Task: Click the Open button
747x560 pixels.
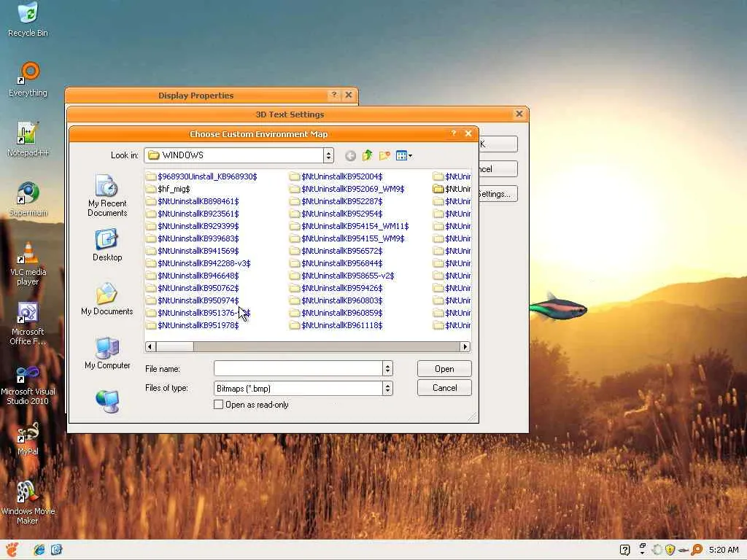Action: pyautogui.click(x=444, y=369)
